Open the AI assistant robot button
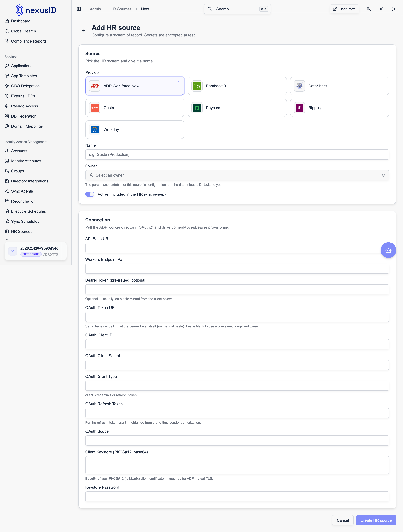This screenshot has width=403, height=532. point(388,250)
